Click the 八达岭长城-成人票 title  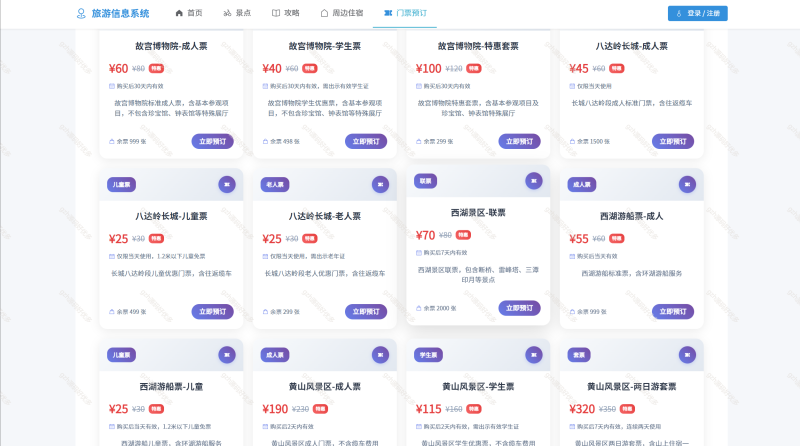632,46
